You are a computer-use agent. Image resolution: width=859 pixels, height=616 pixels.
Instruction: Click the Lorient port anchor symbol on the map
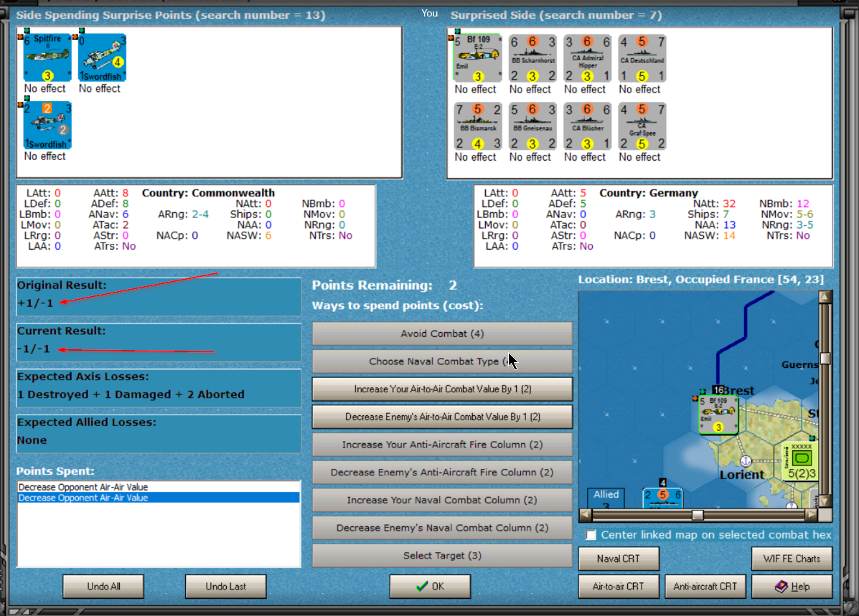point(746,460)
